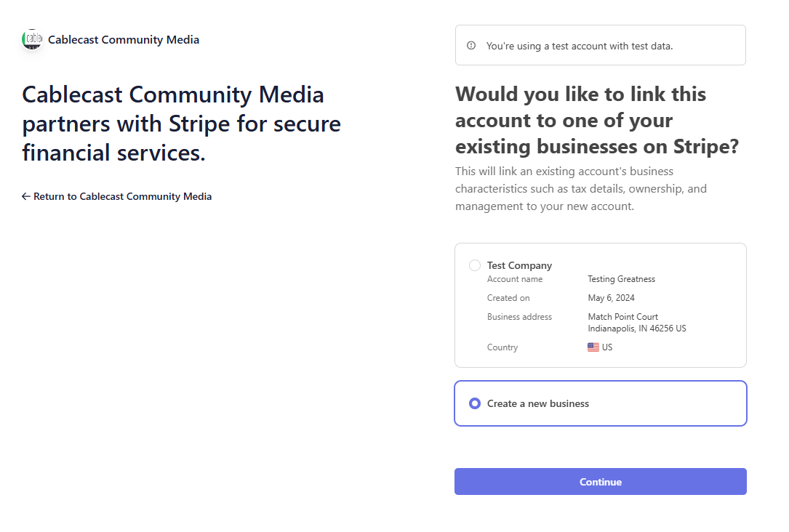Click the 'partners with Stripe' headline

181,124
